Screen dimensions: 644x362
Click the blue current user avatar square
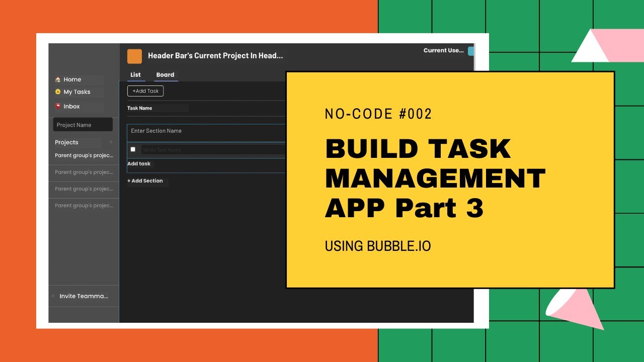[471, 51]
